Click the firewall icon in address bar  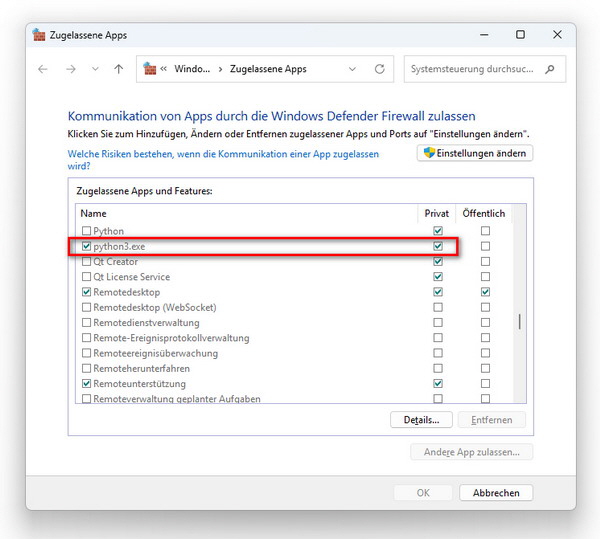(150, 69)
